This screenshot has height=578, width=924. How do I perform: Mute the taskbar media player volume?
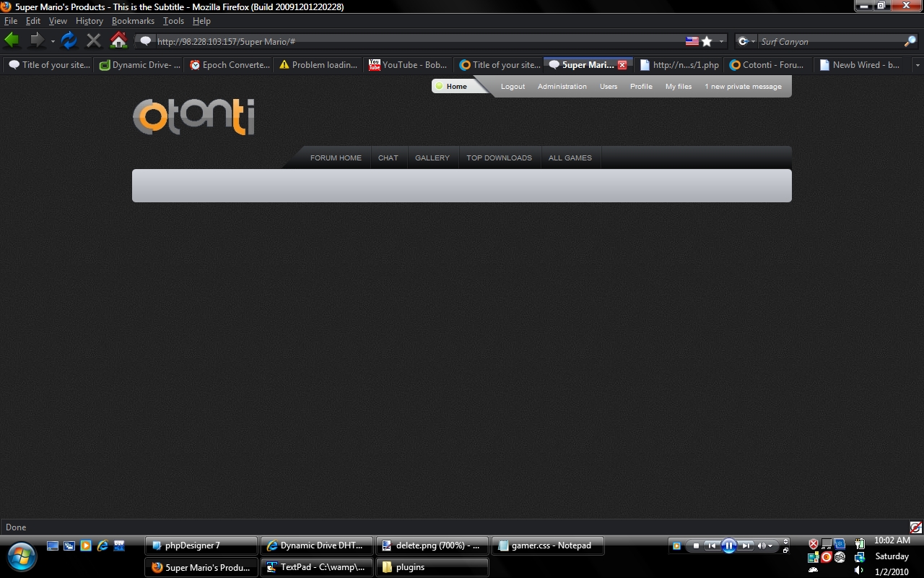click(x=762, y=545)
